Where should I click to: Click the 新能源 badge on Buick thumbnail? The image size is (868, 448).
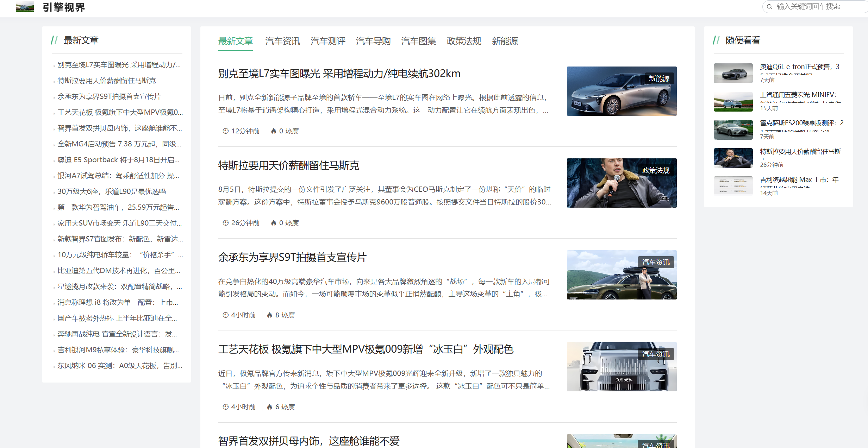pos(659,78)
